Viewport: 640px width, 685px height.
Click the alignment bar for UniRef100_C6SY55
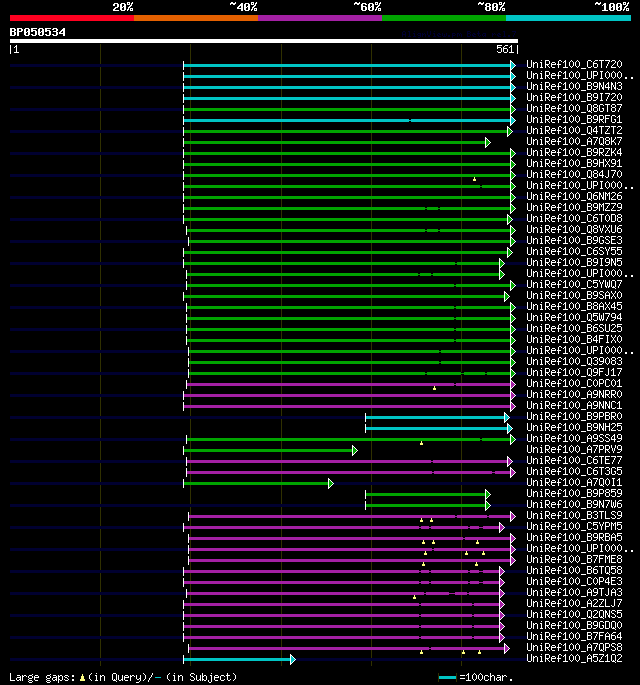coord(347,253)
